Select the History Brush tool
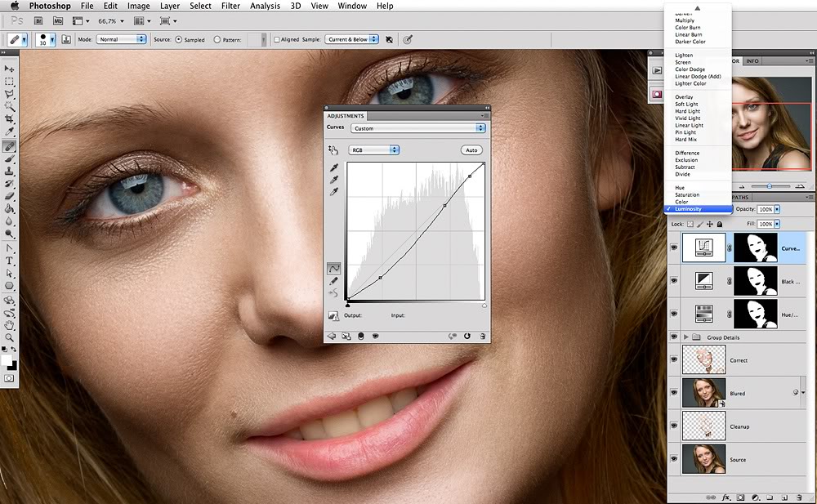This screenshot has width=817, height=504. (9, 184)
